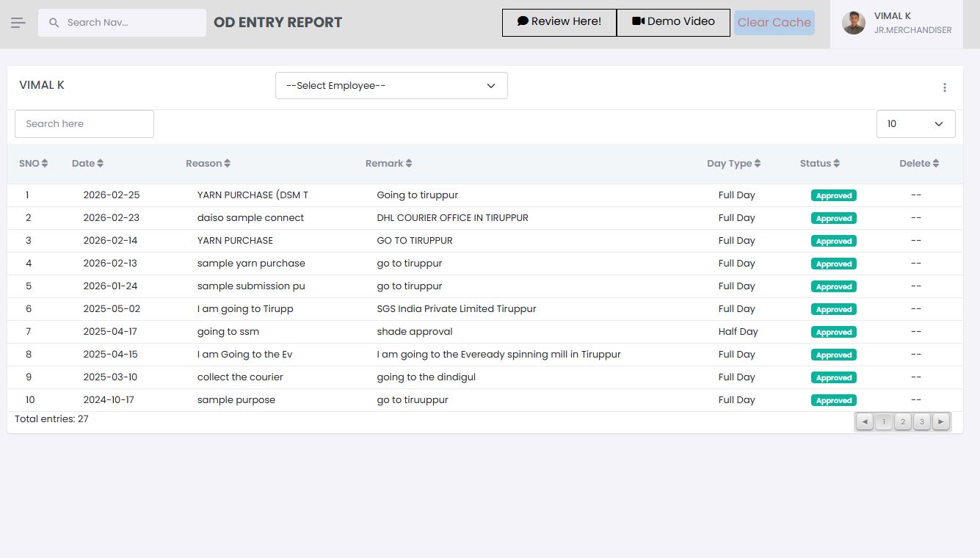Expand the page size dropdown showing 10
980x558 pixels.
[915, 124]
